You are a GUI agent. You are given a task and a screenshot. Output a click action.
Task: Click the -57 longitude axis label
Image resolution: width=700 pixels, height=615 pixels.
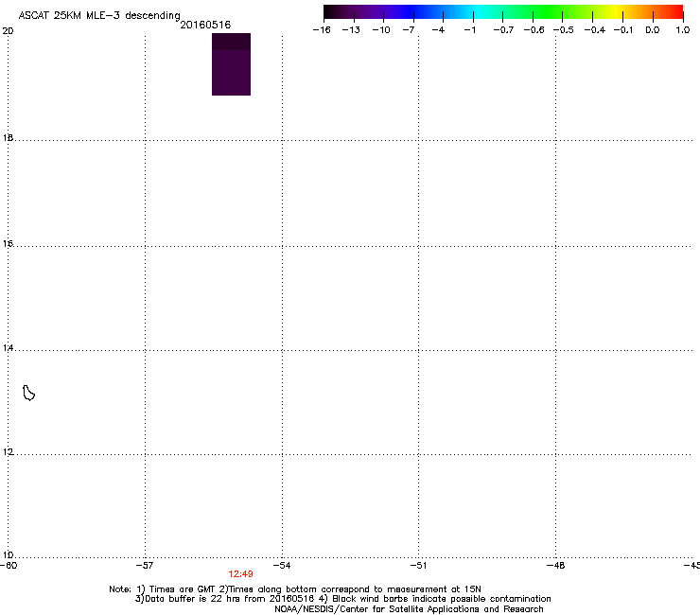[x=145, y=566]
